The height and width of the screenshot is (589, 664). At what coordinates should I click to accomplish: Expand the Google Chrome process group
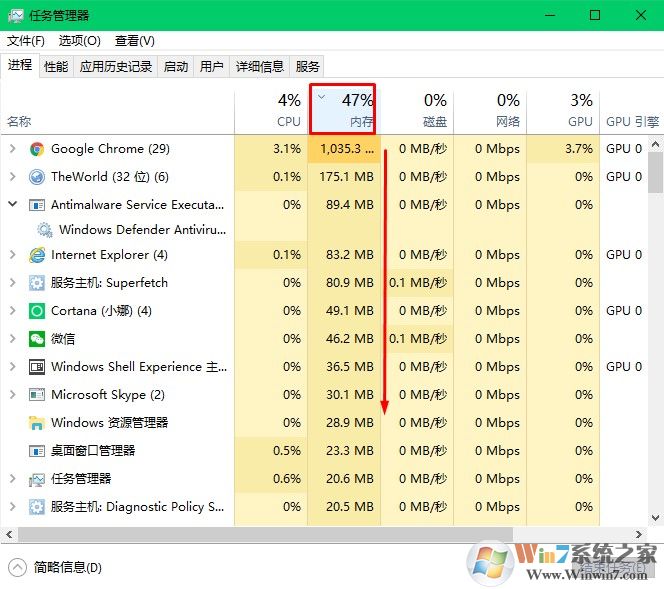pos(12,149)
